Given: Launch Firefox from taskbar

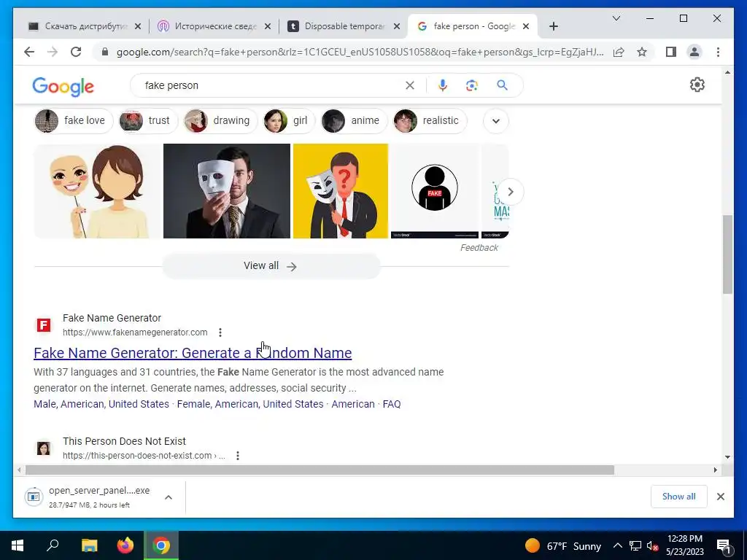Looking at the screenshot, I should pyautogui.click(x=125, y=545).
